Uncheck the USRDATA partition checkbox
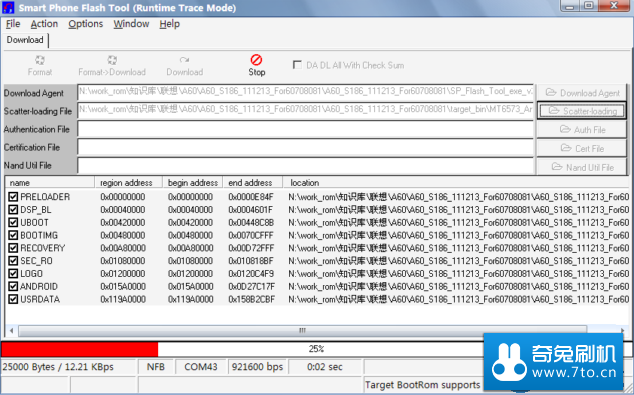The height and width of the screenshot is (395, 634). tap(13, 299)
